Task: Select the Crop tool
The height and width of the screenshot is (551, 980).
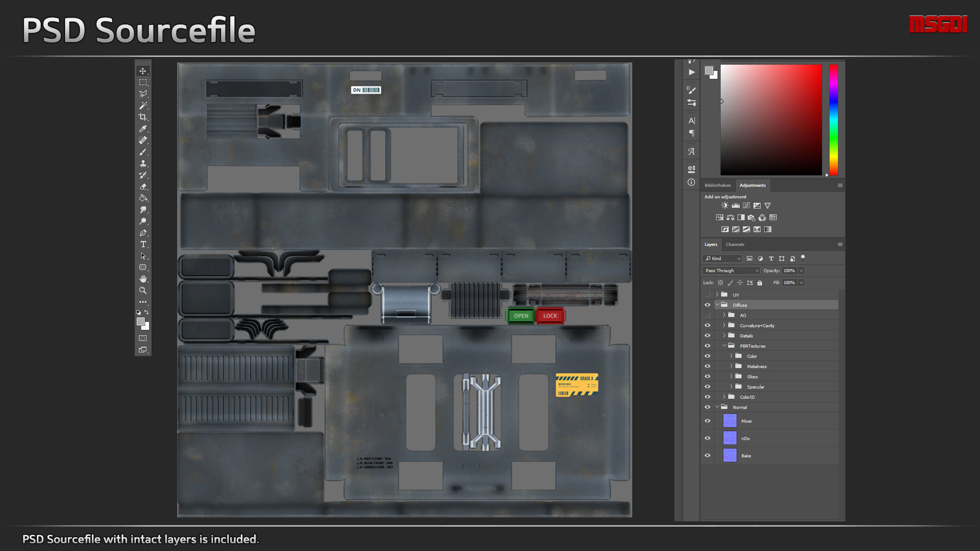Action: click(143, 117)
